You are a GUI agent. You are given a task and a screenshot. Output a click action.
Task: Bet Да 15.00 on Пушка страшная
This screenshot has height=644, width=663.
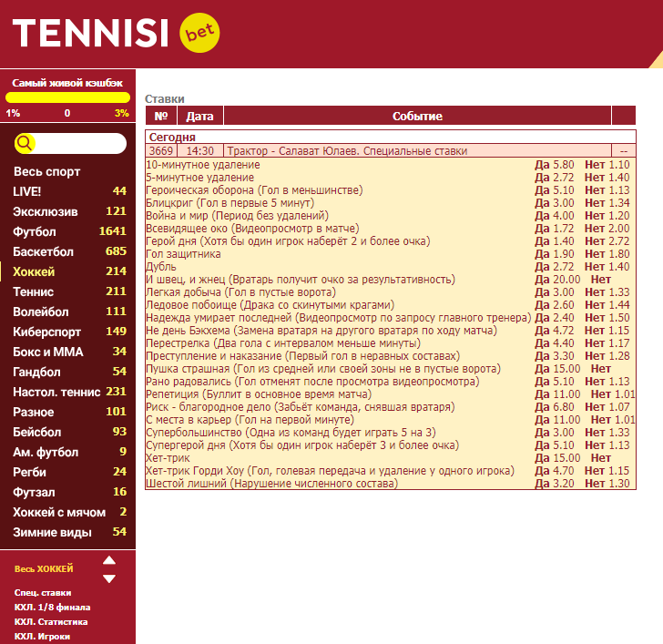[x=557, y=369]
